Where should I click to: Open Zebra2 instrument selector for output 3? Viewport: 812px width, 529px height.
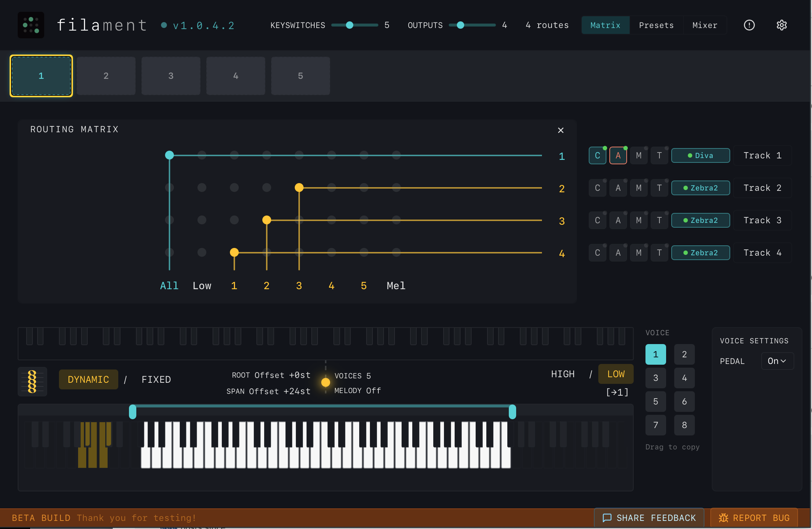tap(700, 220)
